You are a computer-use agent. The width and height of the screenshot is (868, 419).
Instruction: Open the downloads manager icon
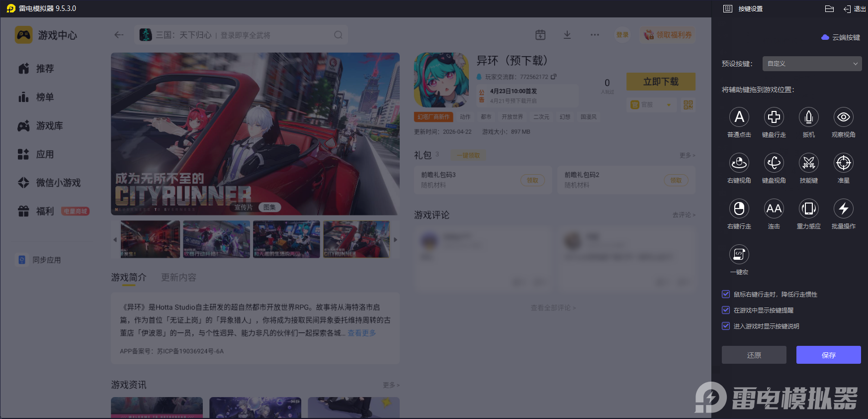[567, 35]
